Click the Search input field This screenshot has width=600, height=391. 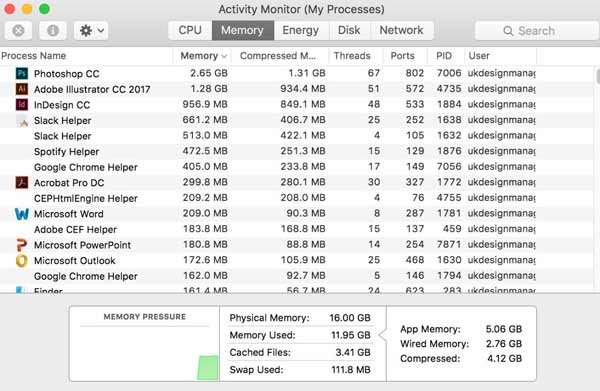pyautogui.click(x=536, y=31)
